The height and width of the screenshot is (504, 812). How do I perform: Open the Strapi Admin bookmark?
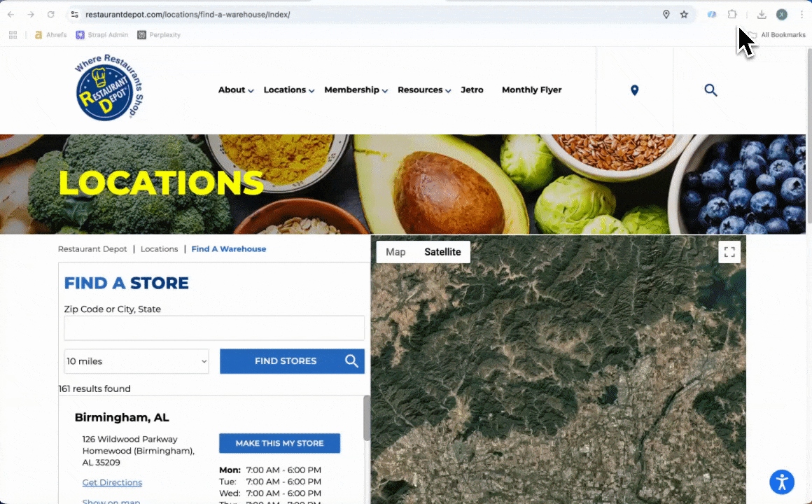102,35
